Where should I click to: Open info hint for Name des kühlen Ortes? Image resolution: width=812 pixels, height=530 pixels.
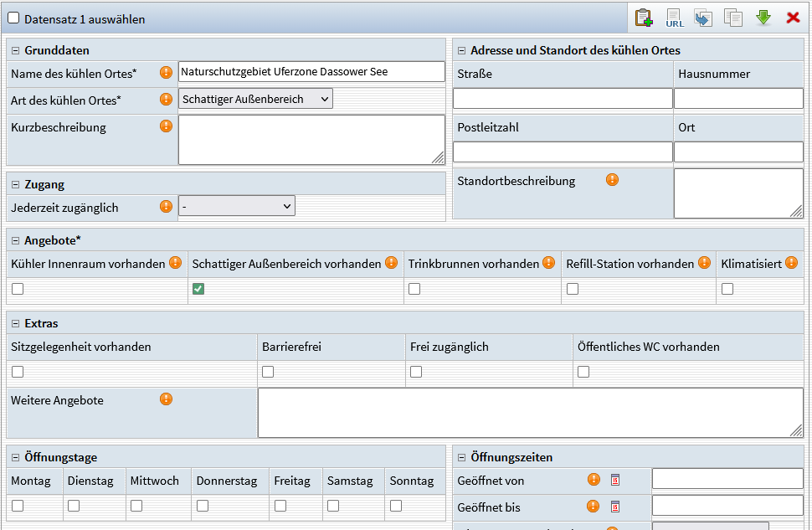(x=166, y=73)
